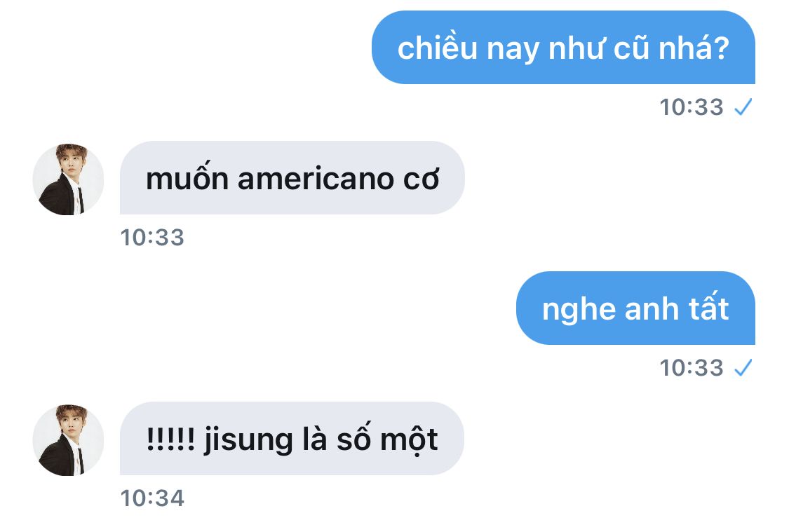Click the question mark ending the first message

(x=722, y=49)
